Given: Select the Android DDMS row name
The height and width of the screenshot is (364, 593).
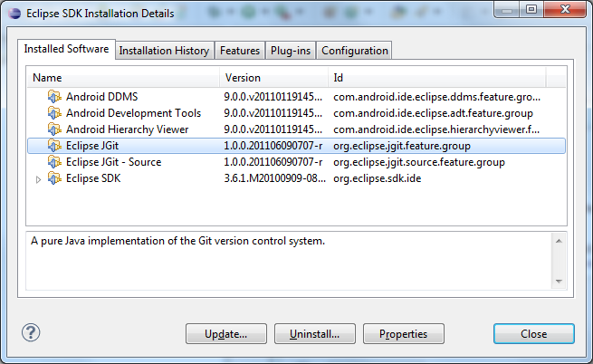Looking at the screenshot, I should tap(101, 97).
